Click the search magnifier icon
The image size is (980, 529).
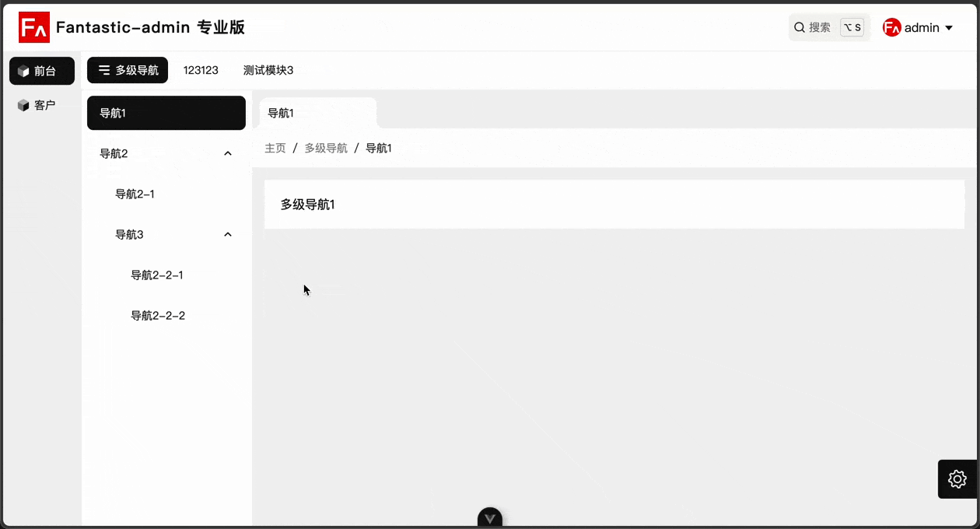[799, 28]
